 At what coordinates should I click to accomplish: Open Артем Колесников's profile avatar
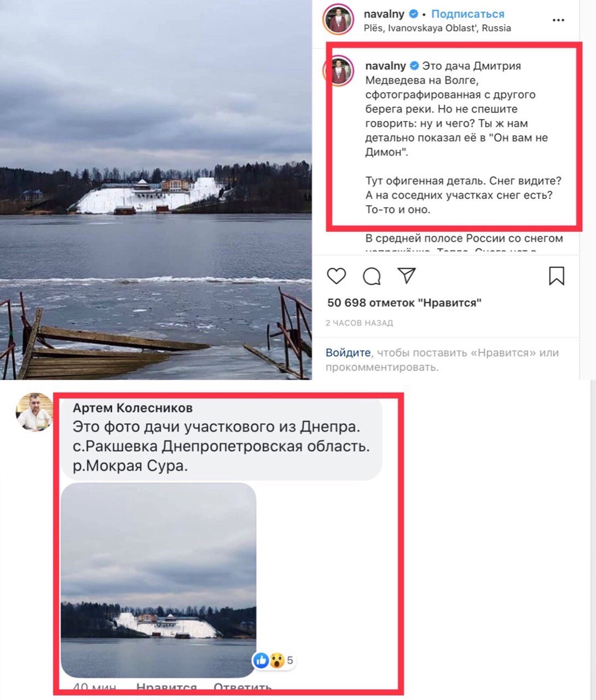point(34,412)
